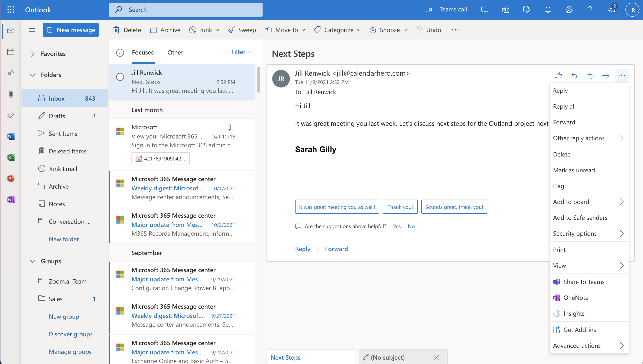Start a Teams call from the top bar
Viewport: 643px width, 364px height.
pyautogui.click(x=448, y=9)
